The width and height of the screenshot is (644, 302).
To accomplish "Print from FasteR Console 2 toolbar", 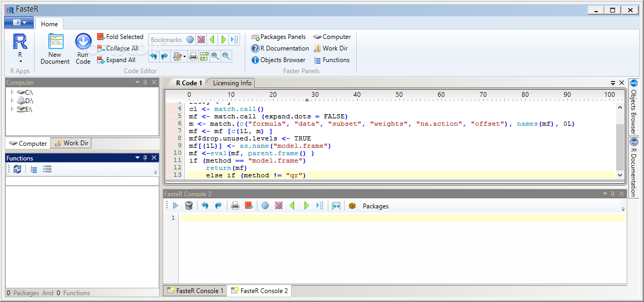I will coord(235,206).
